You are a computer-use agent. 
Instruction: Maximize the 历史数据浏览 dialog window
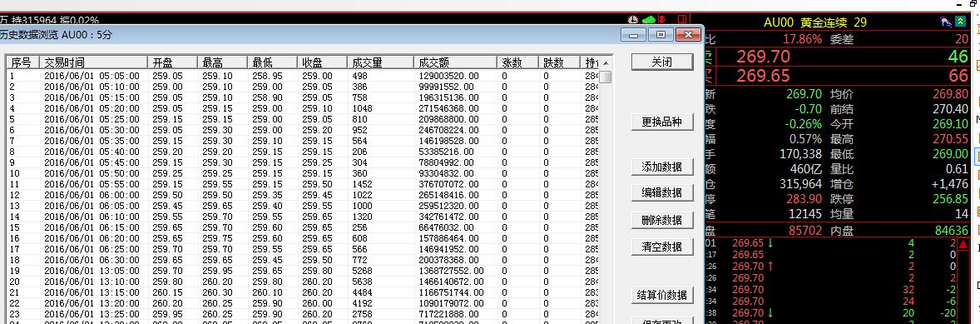[x=661, y=34]
